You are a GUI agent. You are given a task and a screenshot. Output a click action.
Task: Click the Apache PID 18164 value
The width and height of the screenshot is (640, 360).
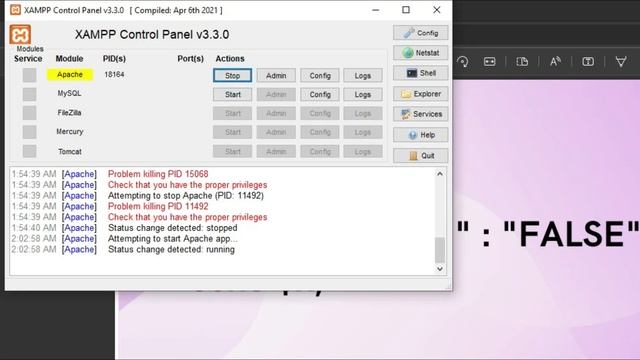click(114, 74)
